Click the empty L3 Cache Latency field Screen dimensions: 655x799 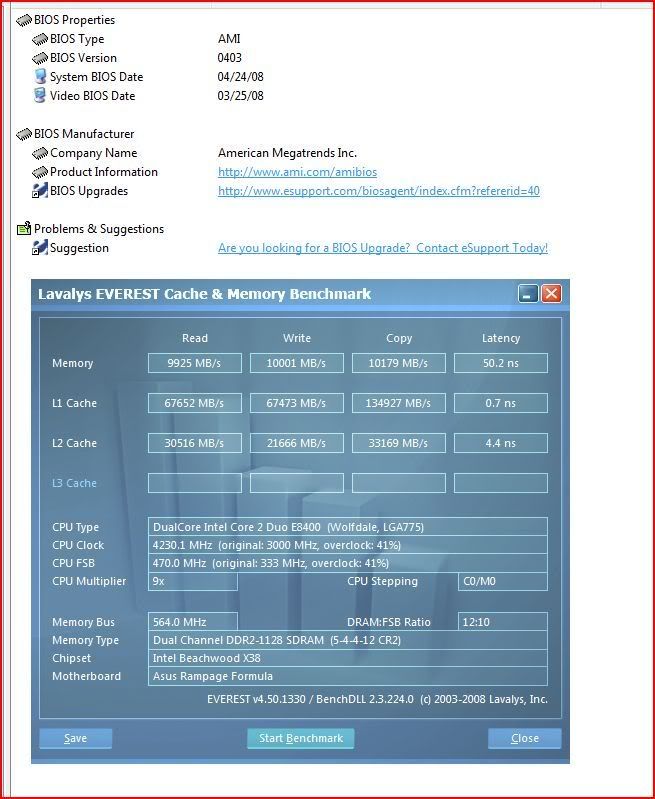point(501,483)
